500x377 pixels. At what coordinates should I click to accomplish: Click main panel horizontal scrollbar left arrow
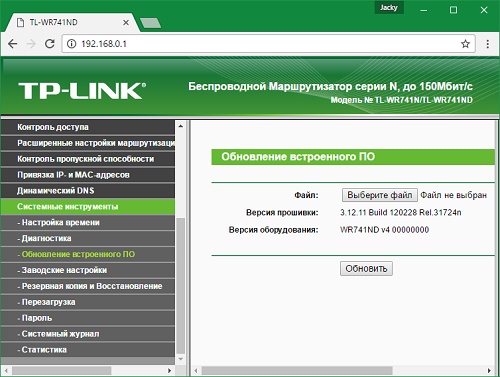click(196, 371)
